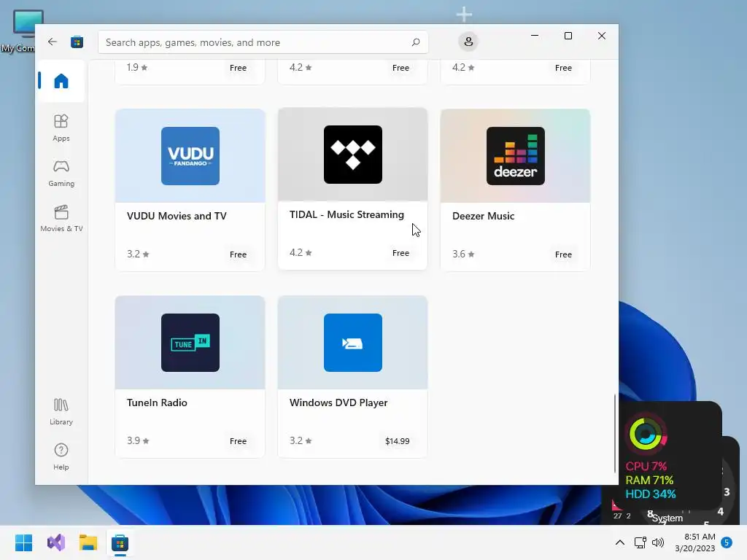Open the Deezer Music title
Viewport: 747px width, 560px height.
(483, 216)
